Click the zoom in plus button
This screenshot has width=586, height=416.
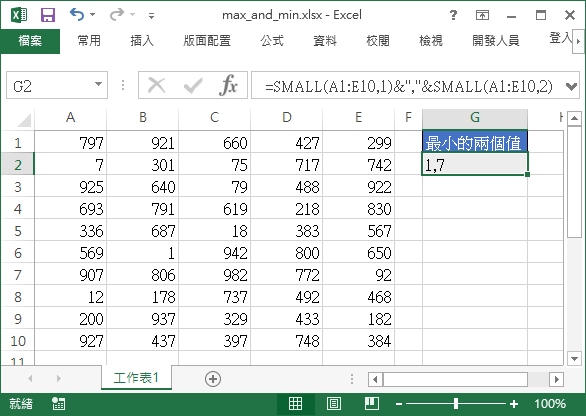pyautogui.click(x=514, y=404)
